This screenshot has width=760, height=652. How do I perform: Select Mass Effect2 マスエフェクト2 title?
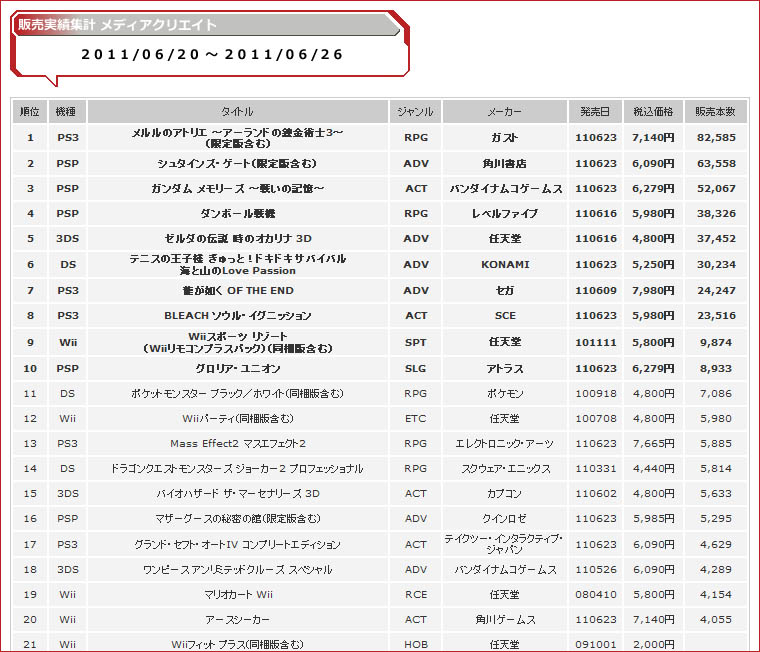point(238,444)
